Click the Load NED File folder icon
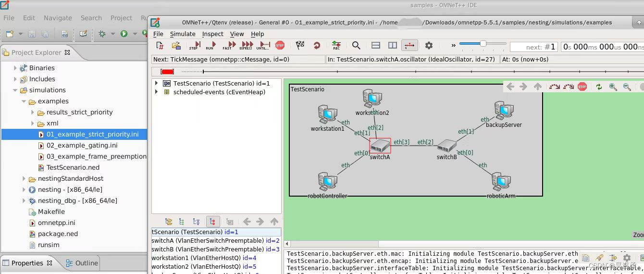Image resolution: width=644 pixels, height=274 pixels. 176,45
